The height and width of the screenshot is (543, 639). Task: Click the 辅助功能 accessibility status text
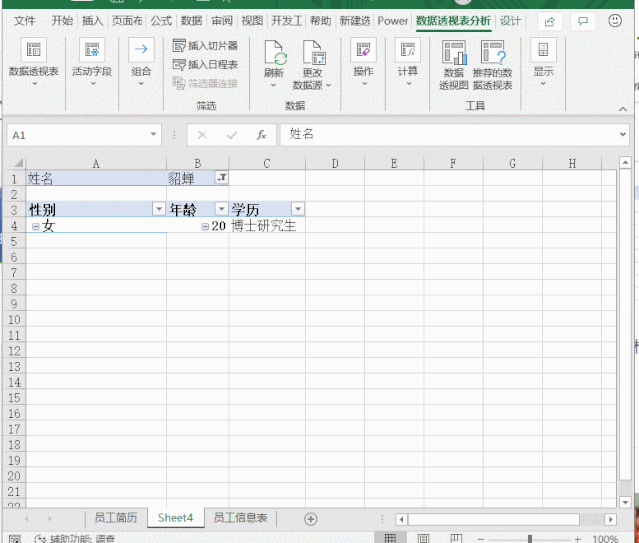pos(82,539)
